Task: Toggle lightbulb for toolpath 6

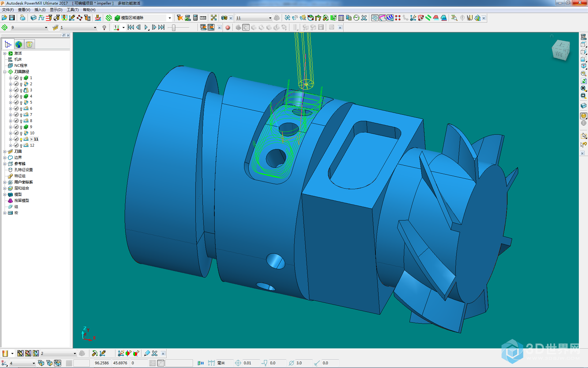Action: point(21,109)
